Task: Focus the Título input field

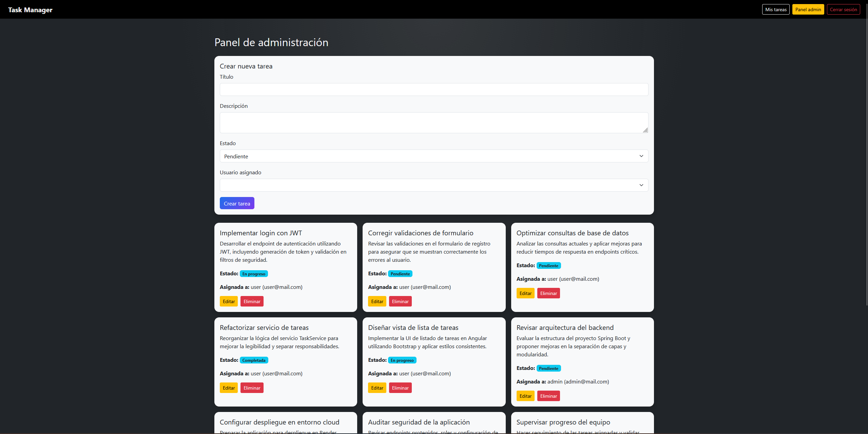Action: pos(434,90)
